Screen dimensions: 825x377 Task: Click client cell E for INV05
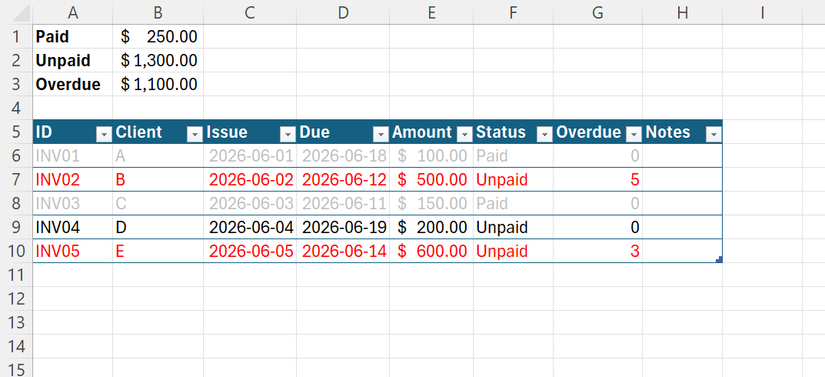tap(158, 251)
